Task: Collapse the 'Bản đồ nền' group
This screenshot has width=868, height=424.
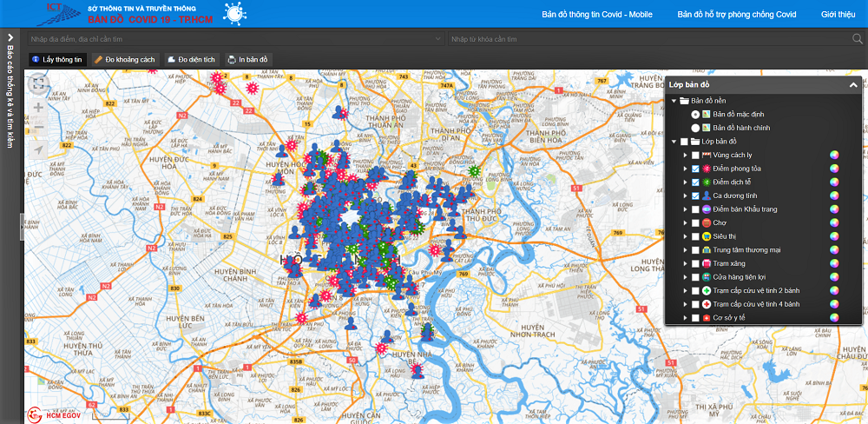Action: (674, 101)
